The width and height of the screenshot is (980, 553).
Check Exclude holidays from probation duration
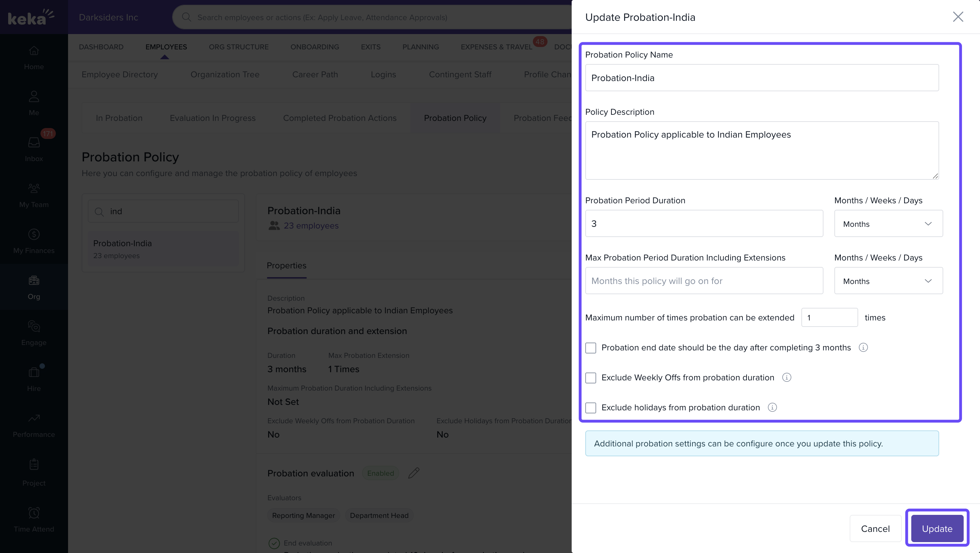(x=590, y=408)
